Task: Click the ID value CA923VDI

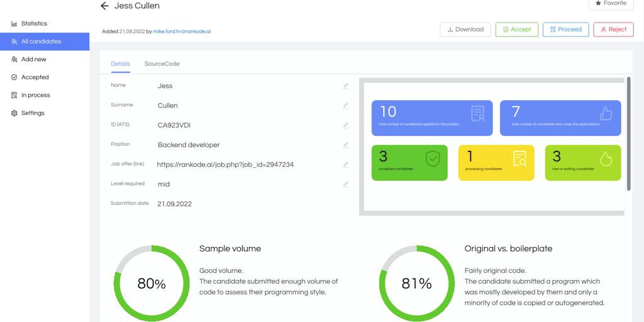Action: pyautogui.click(x=174, y=125)
